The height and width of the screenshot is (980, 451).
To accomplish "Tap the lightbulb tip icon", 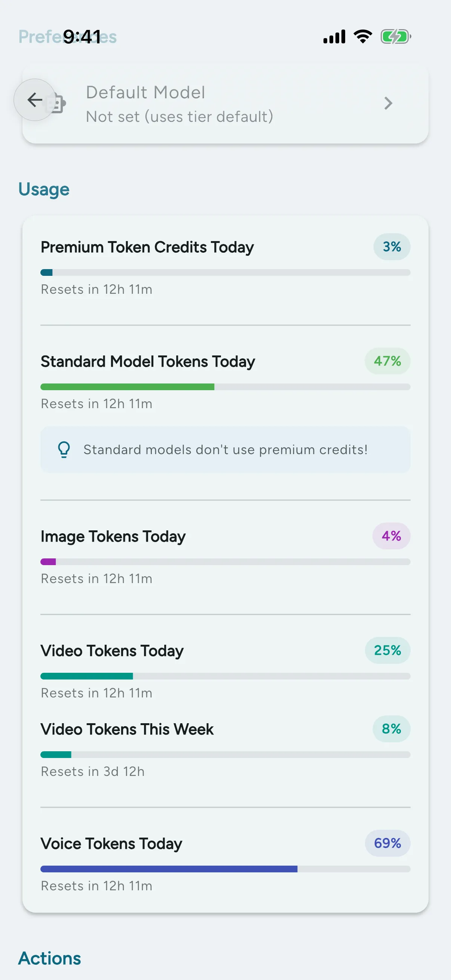I will pyautogui.click(x=64, y=449).
